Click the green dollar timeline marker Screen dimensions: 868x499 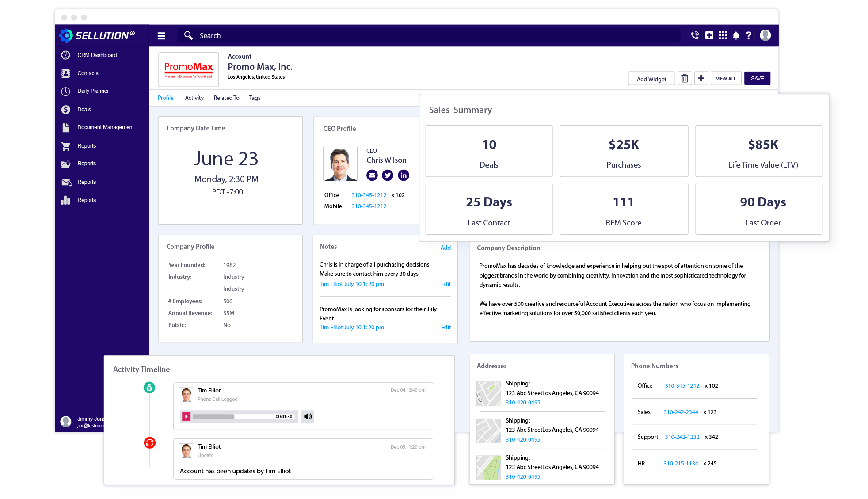[x=149, y=388]
